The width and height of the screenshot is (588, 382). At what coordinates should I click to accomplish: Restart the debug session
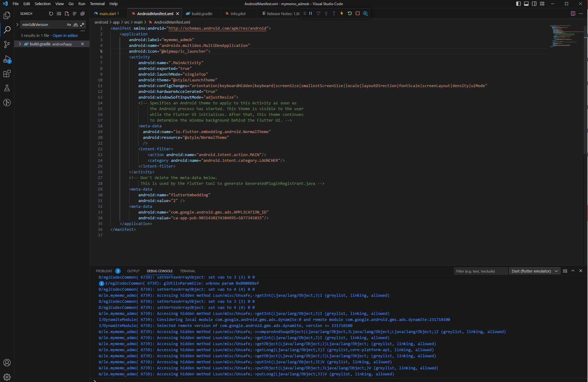(350, 13)
